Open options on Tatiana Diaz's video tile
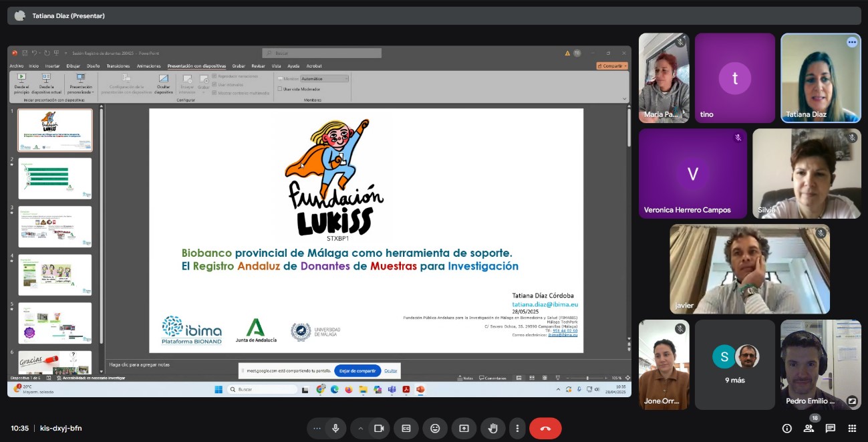Screen dimensions: 868x442 pyautogui.click(x=852, y=41)
